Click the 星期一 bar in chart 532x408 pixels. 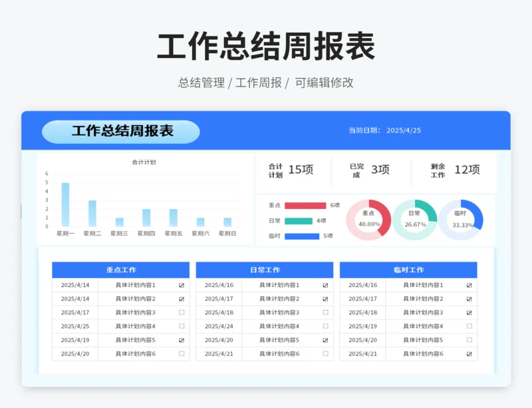coord(65,204)
